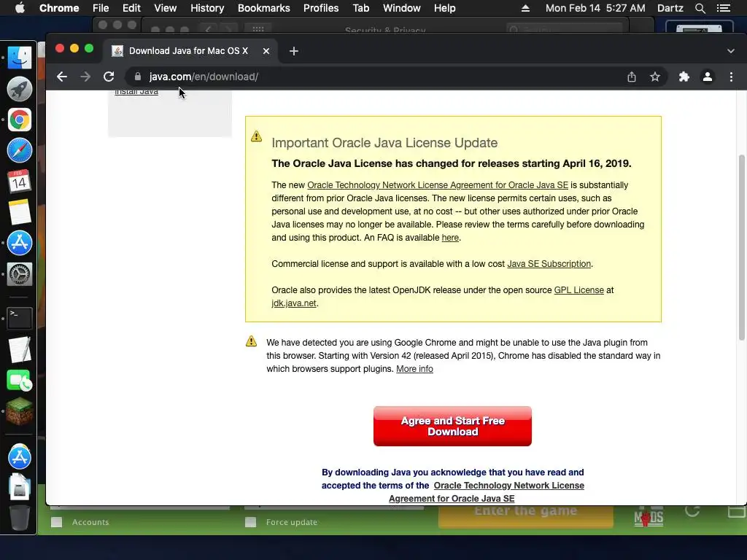
Task: Open the Chrome application menu
Action: click(x=59, y=8)
